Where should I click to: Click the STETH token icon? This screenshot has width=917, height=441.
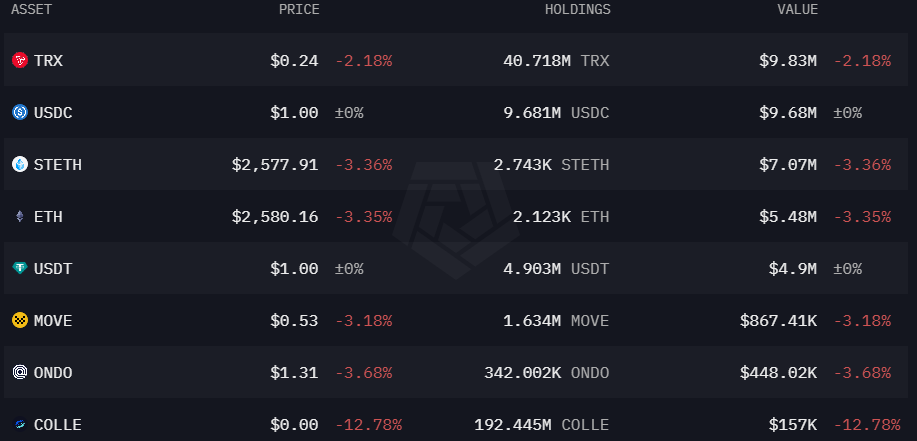pyautogui.click(x=20, y=164)
